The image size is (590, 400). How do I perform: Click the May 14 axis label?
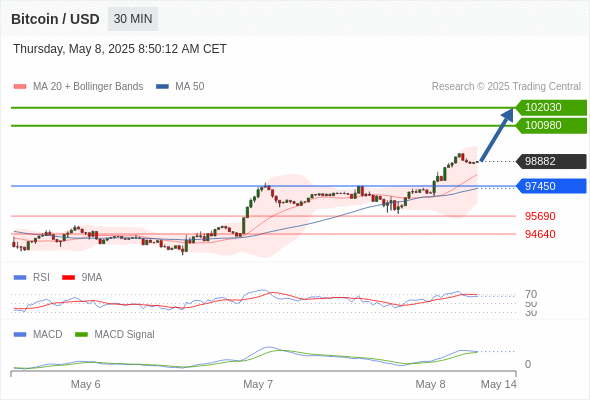499,384
